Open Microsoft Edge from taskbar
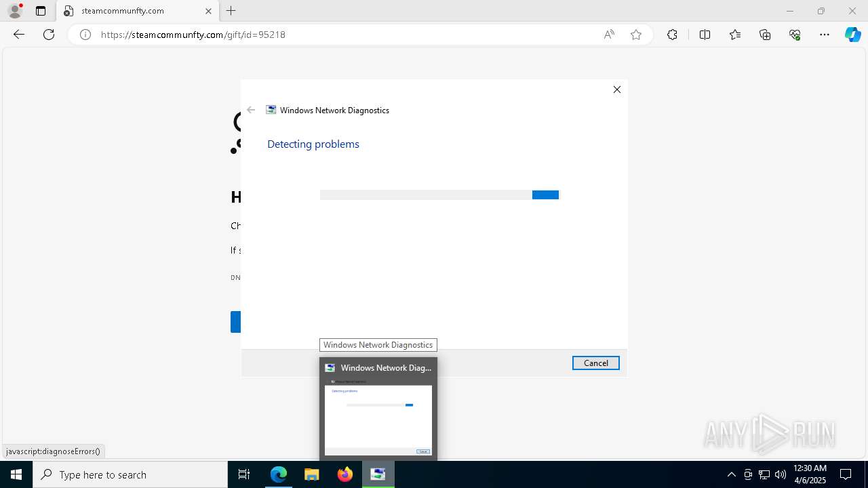Viewport: 868px width, 488px height. (x=279, y=474)
